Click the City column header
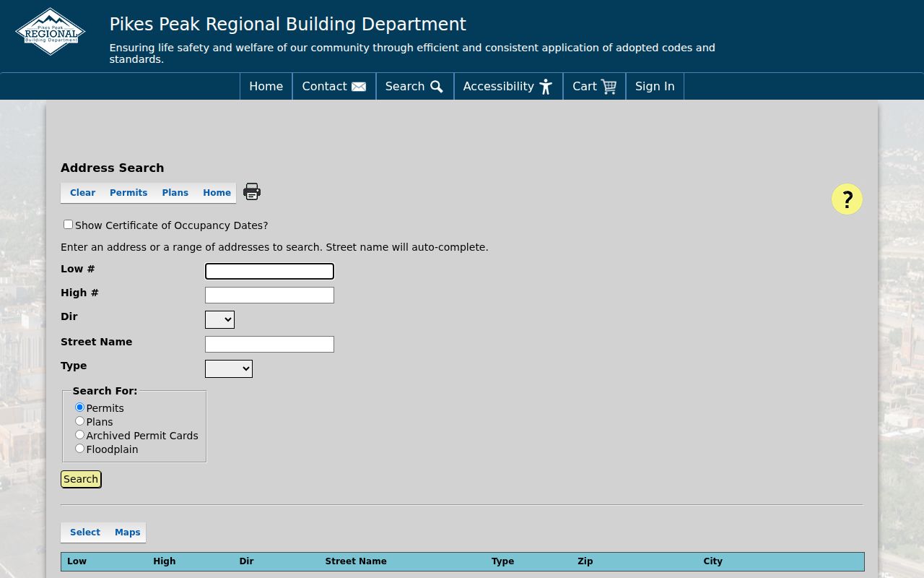The height and width of the screenshot is (578, 924). click(x=713, y=561)
